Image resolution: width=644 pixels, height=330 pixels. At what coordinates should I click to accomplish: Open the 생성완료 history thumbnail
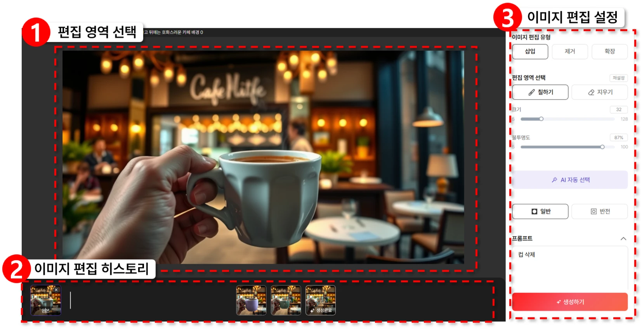pyautogui.click(x=320, y=300)
